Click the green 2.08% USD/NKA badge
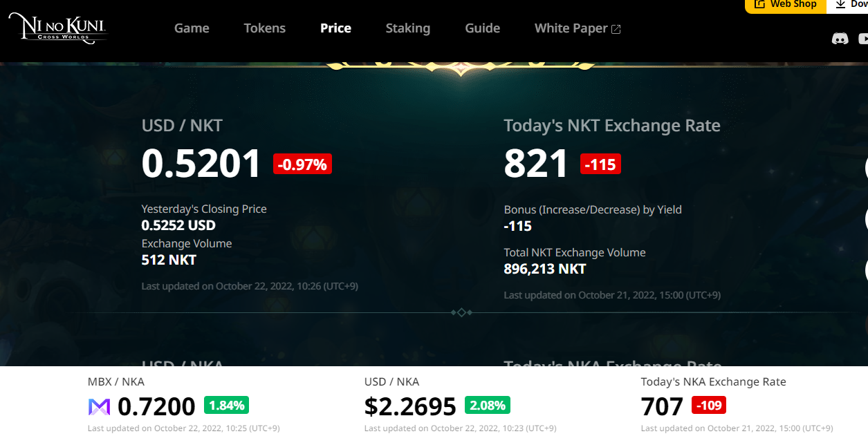The width and height of the screenshot is (868, 445). (488, 405)
